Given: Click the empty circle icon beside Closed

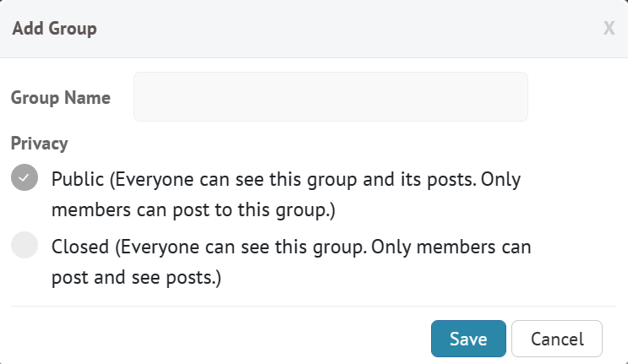Looking at the screenshot, I should (x=25, y=246).
